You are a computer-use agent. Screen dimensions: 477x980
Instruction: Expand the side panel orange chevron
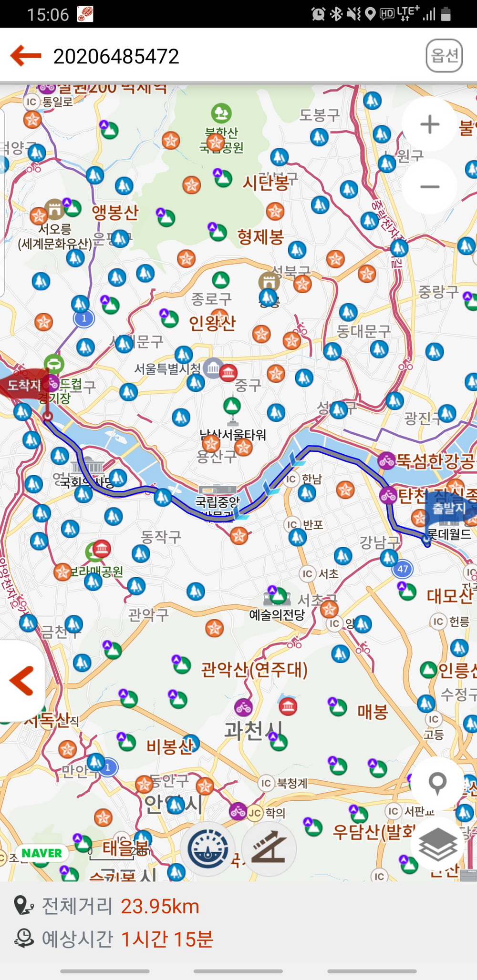point(22,680)
